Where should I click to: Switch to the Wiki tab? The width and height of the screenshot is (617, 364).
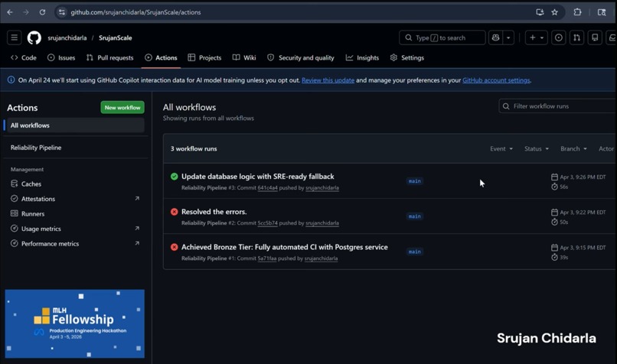point(244,58)
